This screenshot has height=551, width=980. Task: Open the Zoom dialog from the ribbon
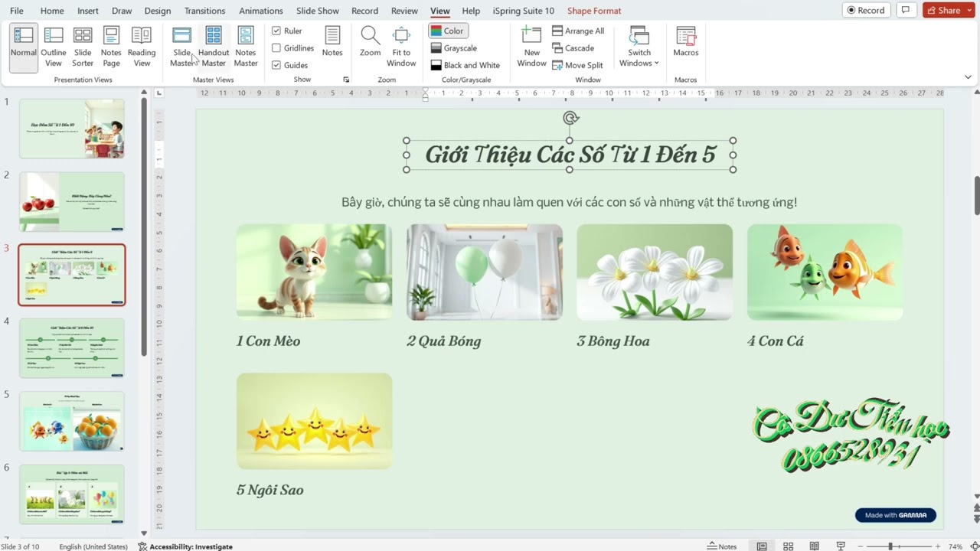pyautogui.click(x=371, y=42)
